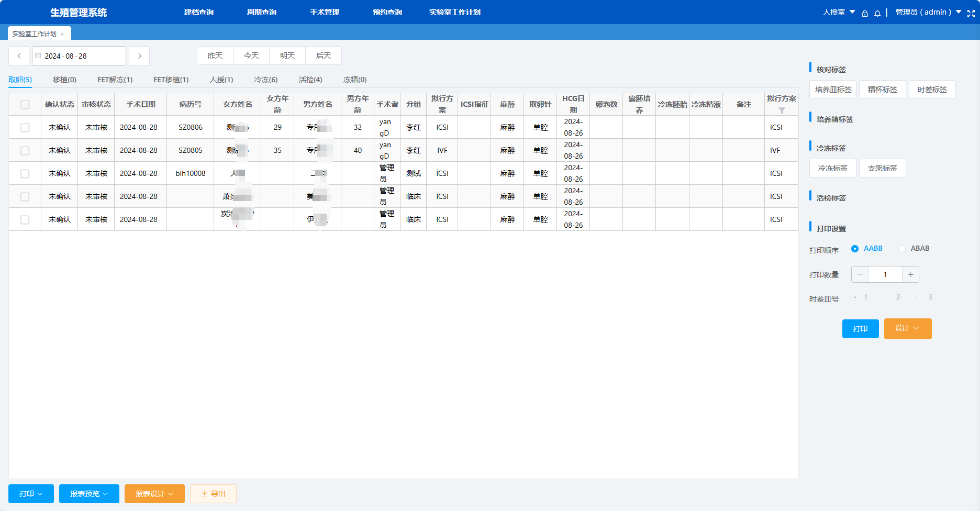
Task: Expand the 设计 dropdown button
Action: click(908, 328)
